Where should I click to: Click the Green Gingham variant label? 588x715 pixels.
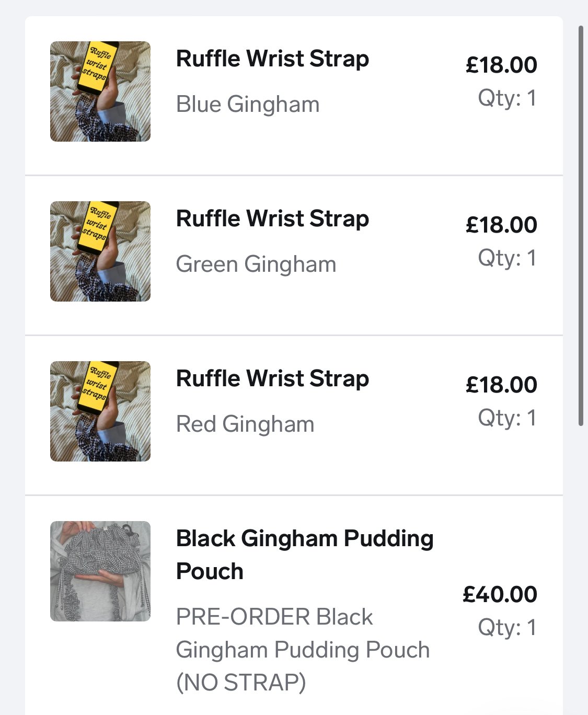pyautogui.click(x=256, y=264)
